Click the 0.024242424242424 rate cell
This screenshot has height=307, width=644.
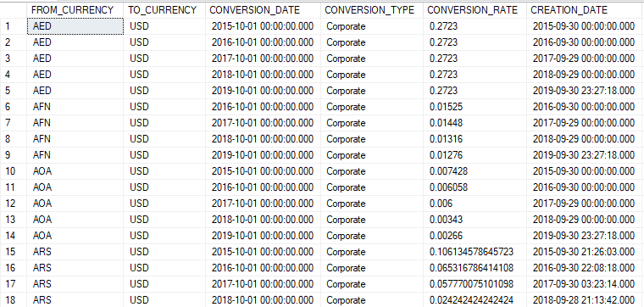(x=475, y=300)
